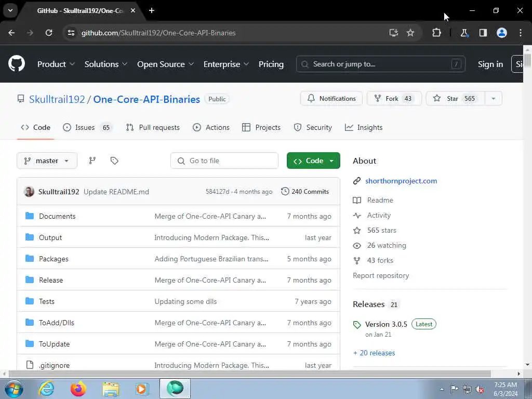Image resolution: width=532 pixels, height=399 pixels.
Task: Focus the Search or jump to field
Action: click(x=381, y=64)
